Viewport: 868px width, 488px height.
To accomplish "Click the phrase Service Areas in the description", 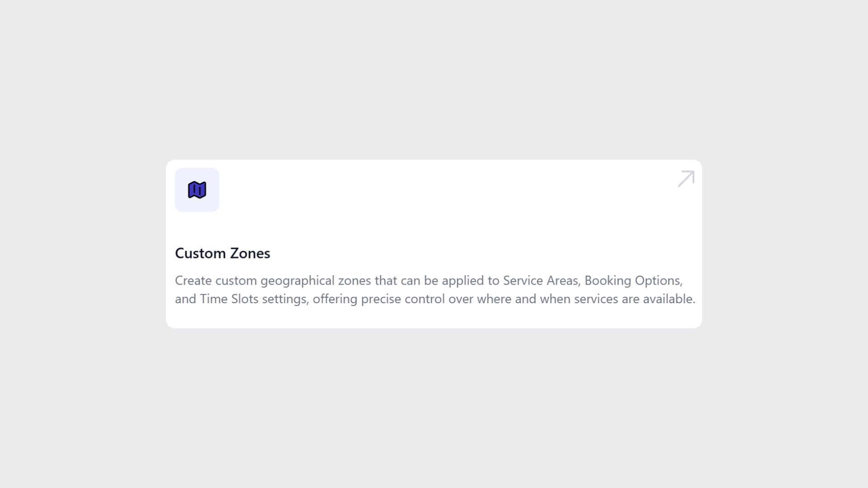I will coord(541,280).
